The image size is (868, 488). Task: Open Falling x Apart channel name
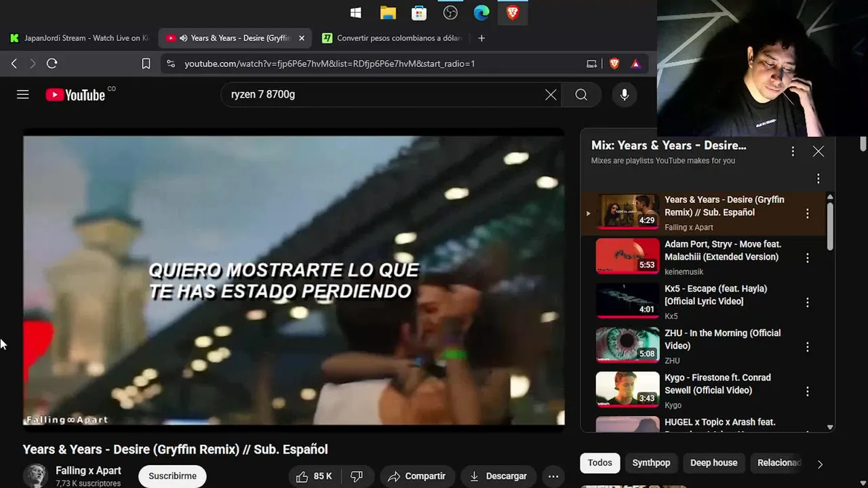[x=88, y=470]
